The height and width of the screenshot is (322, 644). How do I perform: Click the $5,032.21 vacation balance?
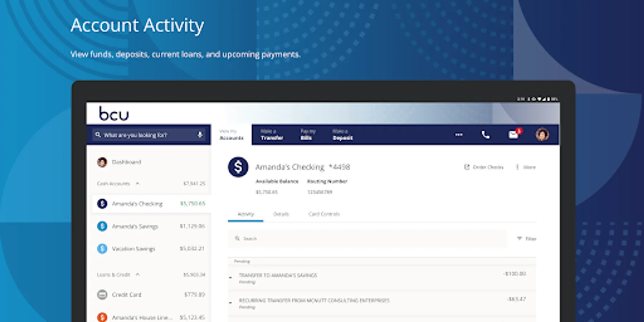192,249
